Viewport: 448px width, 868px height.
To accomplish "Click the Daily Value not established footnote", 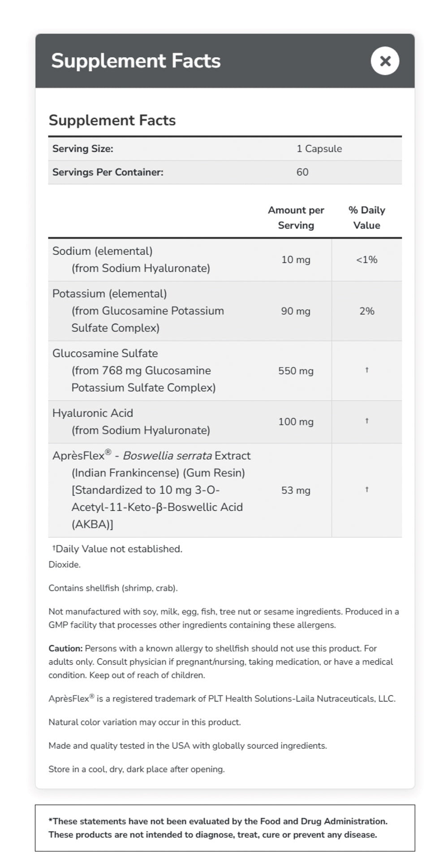I will point(117,549).
